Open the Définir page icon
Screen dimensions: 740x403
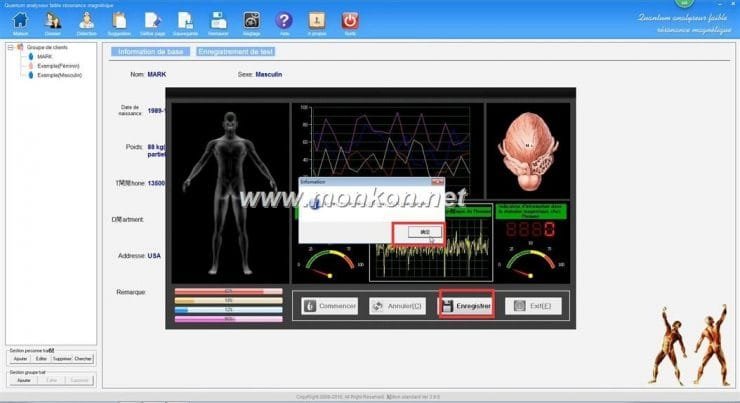(152, 21)
